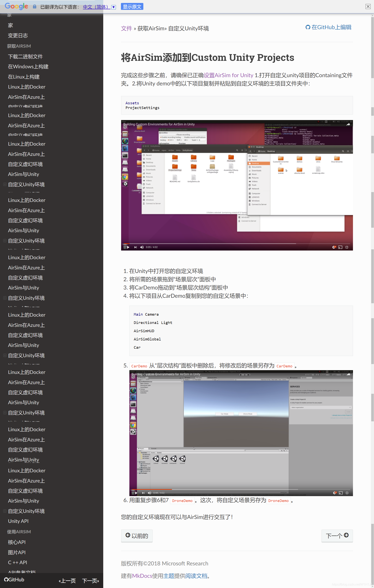Mute the first video's volume
This screenshot has width=374, height=588.
point(142,247)
